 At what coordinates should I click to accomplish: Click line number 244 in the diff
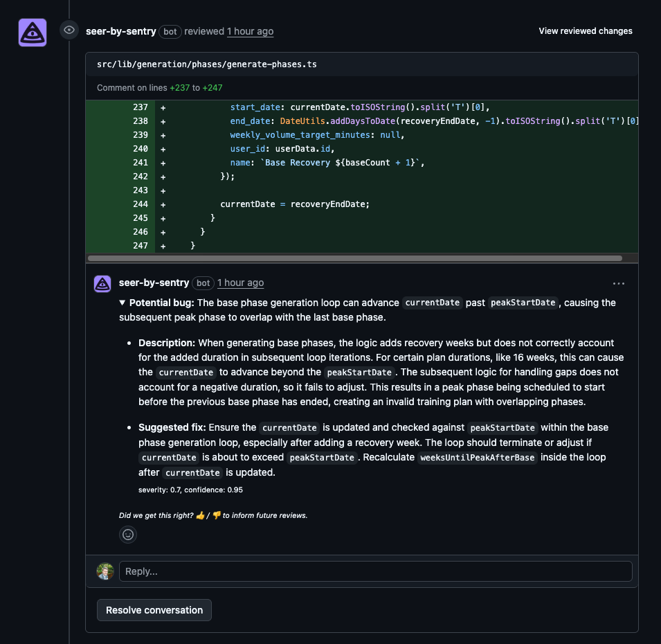pos(141,204)
